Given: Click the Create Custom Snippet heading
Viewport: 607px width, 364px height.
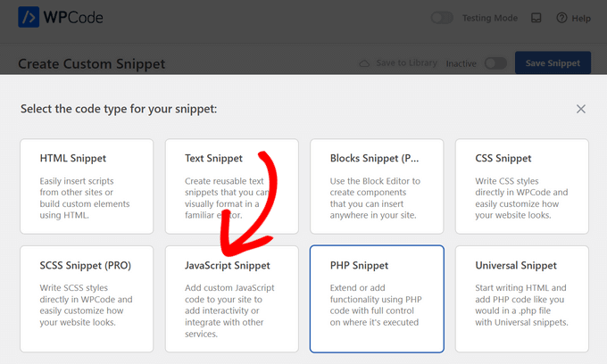Looking at the screenshot, I should coord(92,64).
